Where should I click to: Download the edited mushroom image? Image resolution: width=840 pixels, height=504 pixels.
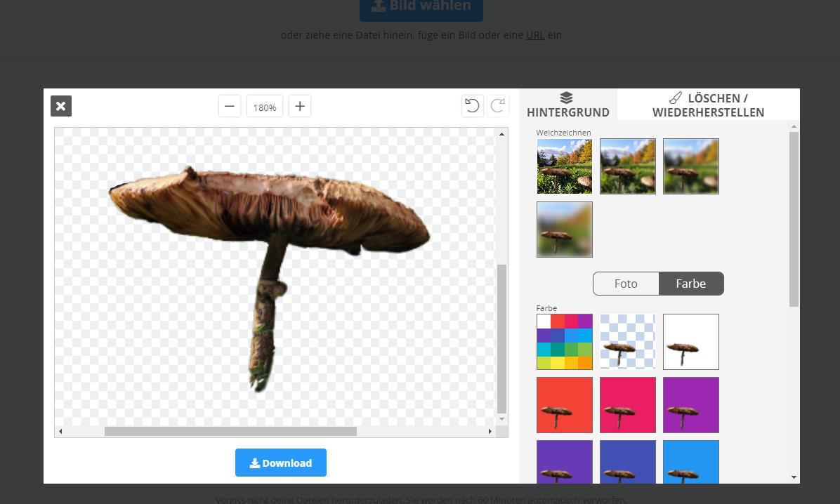[x=281, y=463]
